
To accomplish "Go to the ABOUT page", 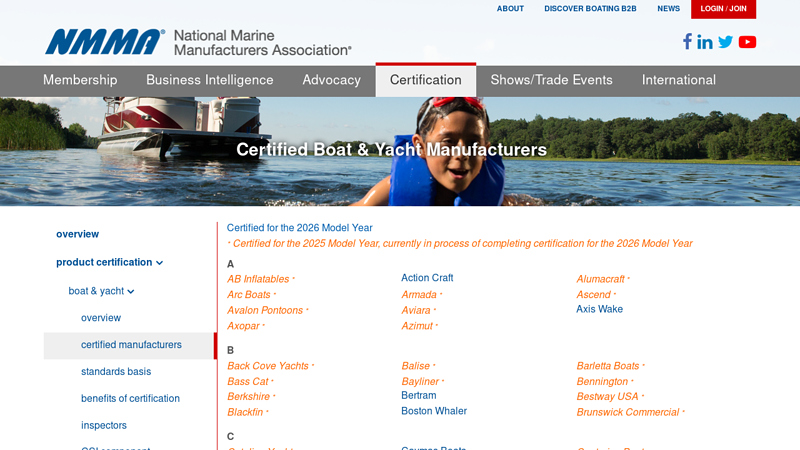I will click(x=510, y=9).
